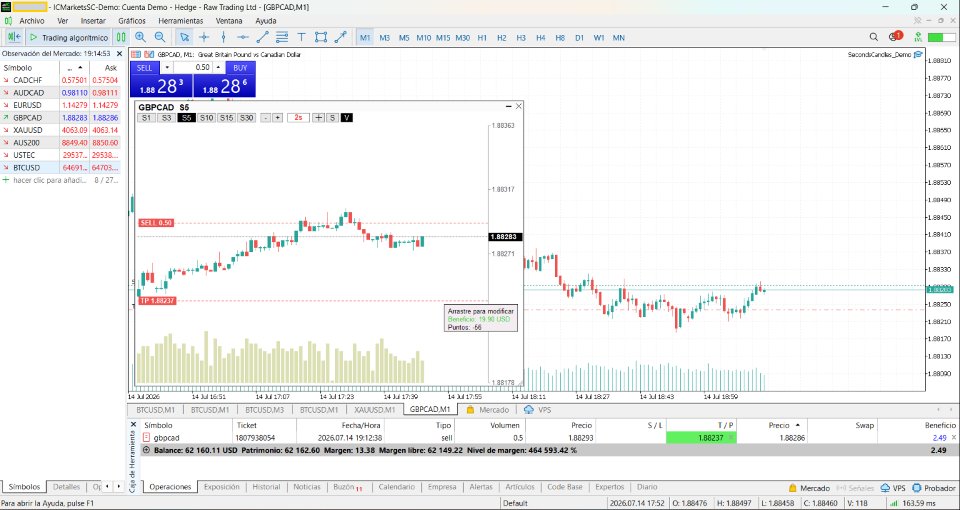Open the Gráficos menu
Screen dimensions: 960x510
[x=132, y=21]
